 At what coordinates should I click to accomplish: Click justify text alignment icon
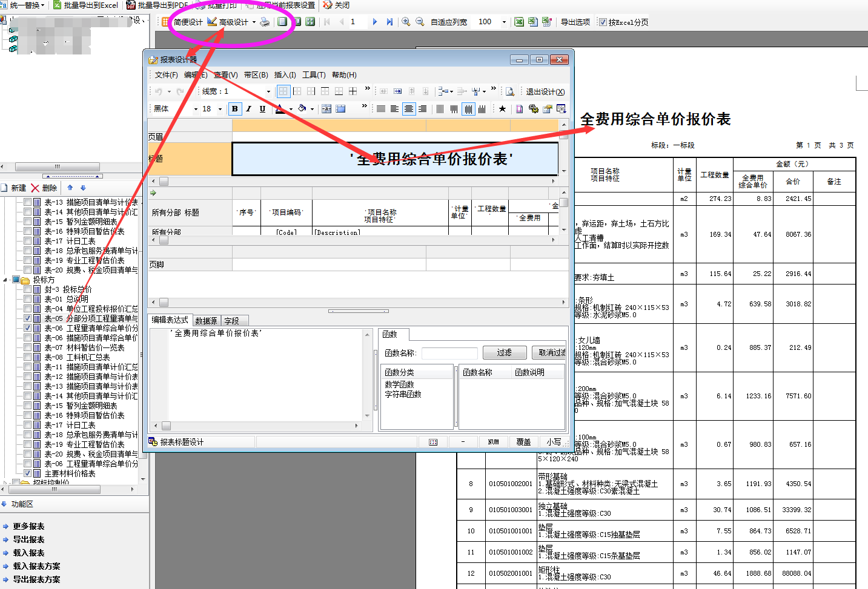click(x=381, y=109)
